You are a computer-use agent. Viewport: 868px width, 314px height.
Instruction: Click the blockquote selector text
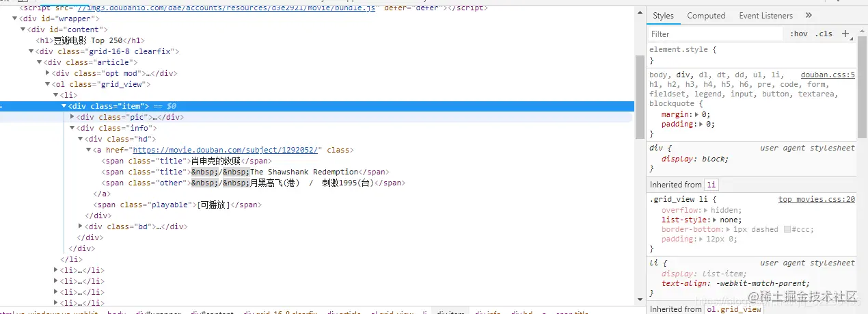(x=673, y=104)
